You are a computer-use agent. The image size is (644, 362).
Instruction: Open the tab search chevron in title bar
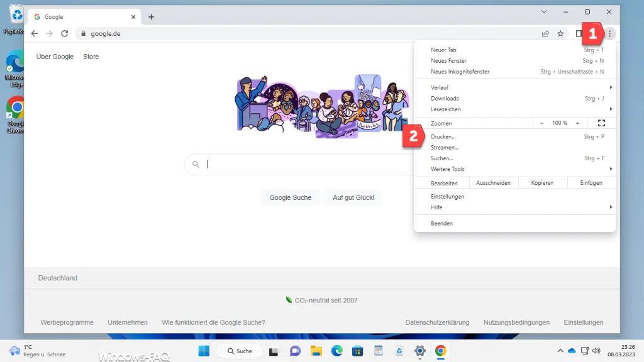point(544,12)
